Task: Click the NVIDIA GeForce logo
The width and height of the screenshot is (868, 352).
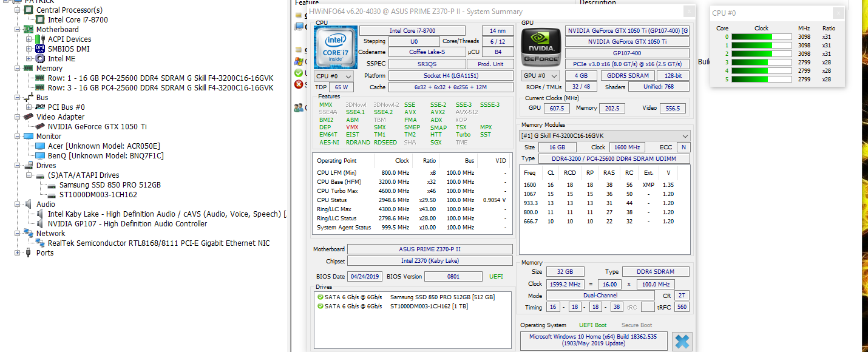Action: [541, 47]
